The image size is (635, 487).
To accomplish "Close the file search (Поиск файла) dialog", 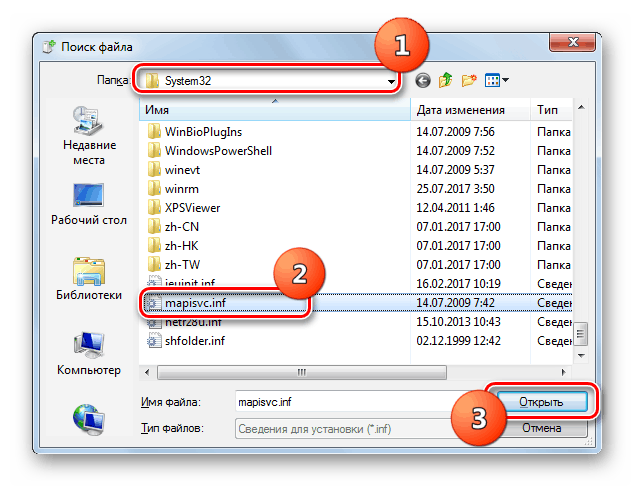I will click(572, 42).
